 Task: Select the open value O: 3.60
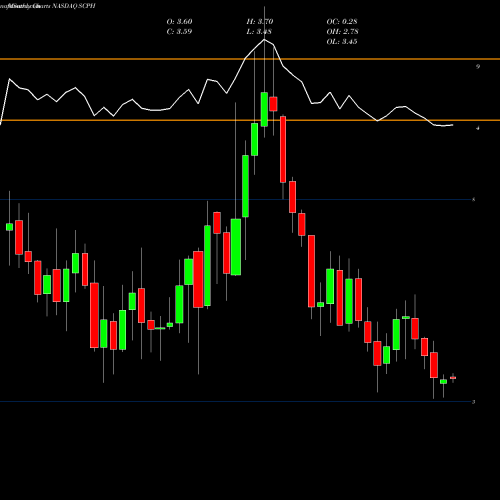pyautogui.click(x=179, y=22)
